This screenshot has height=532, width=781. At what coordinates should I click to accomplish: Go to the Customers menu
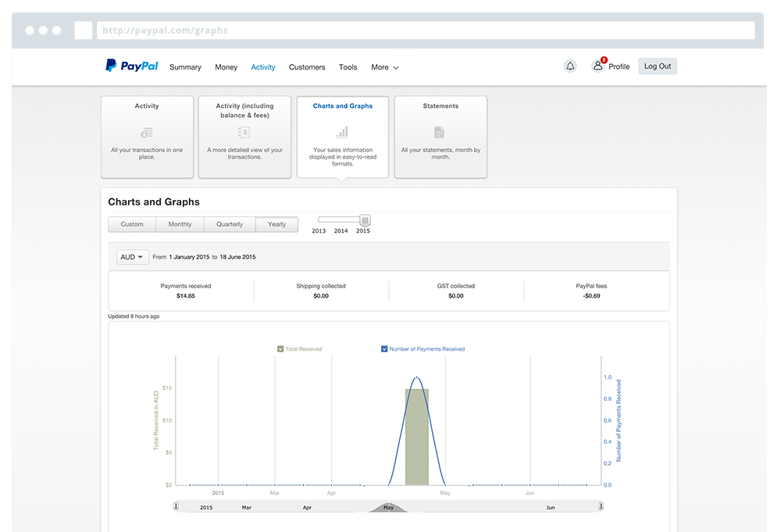pyautogui.click(x=307, y=67)
